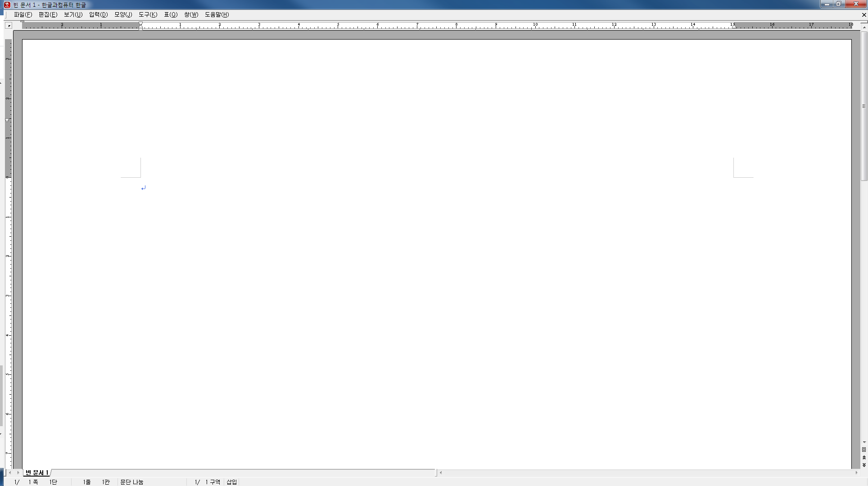Screen dimensions: 868x486
Task: Select the 빈 문서 1 document tab
Action: point(37,472)
